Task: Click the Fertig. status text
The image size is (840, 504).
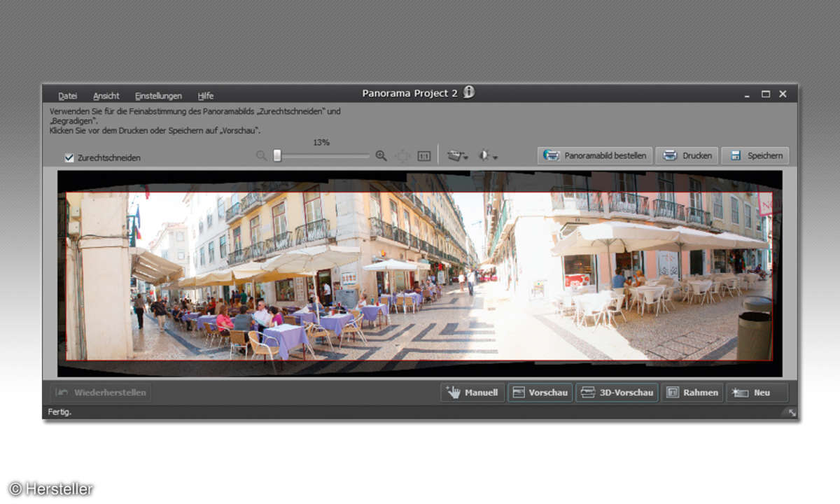Action: 59,412
